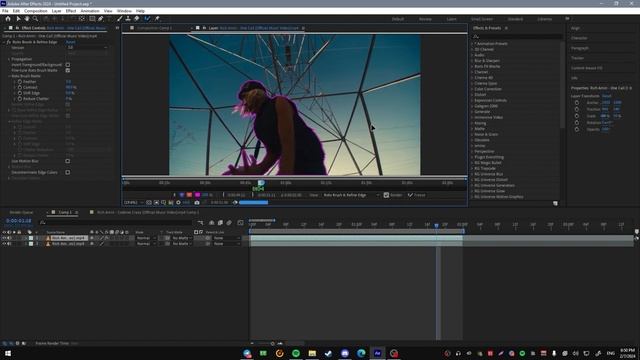Hide the first layer via its eye icon
Viewport: 640px width, 360px height.
click(4, 238)
